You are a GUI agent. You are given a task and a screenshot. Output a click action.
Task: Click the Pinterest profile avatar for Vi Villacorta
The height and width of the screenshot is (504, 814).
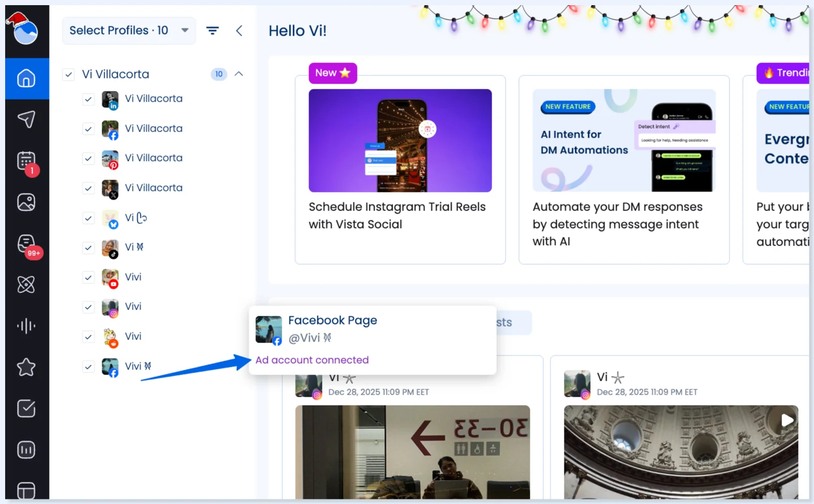pos(110,159)
